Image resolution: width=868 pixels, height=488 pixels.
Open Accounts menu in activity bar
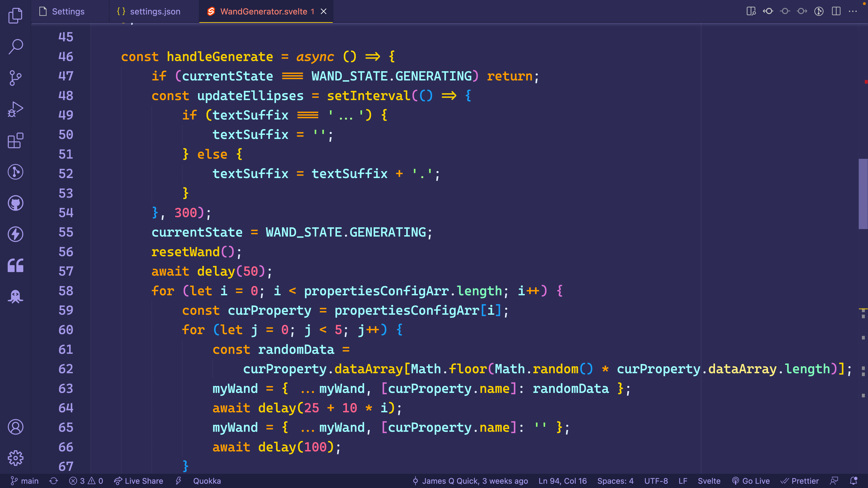coord(16,427)
